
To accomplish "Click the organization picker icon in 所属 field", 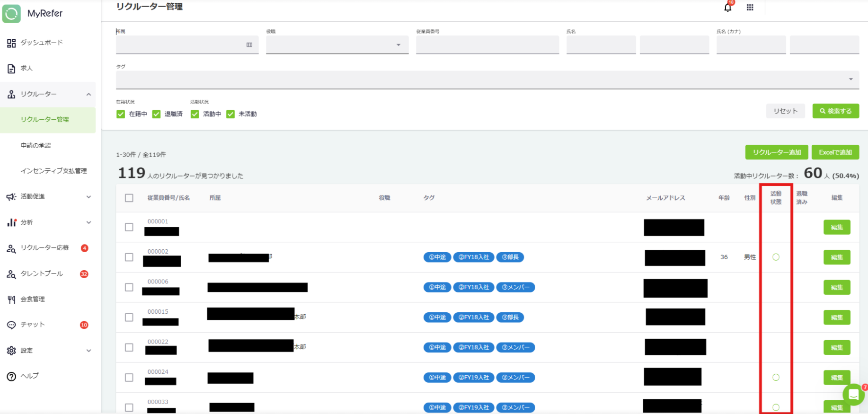I will coord(249,45).
